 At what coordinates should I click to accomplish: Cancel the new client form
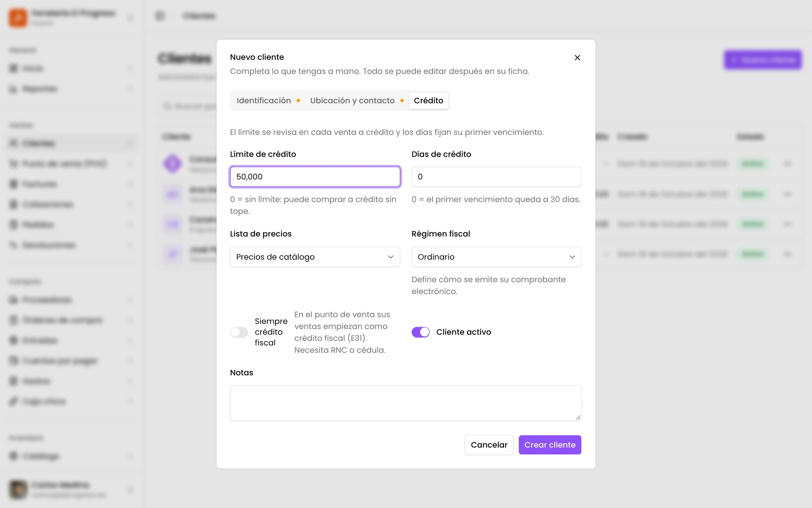point(489,445)
